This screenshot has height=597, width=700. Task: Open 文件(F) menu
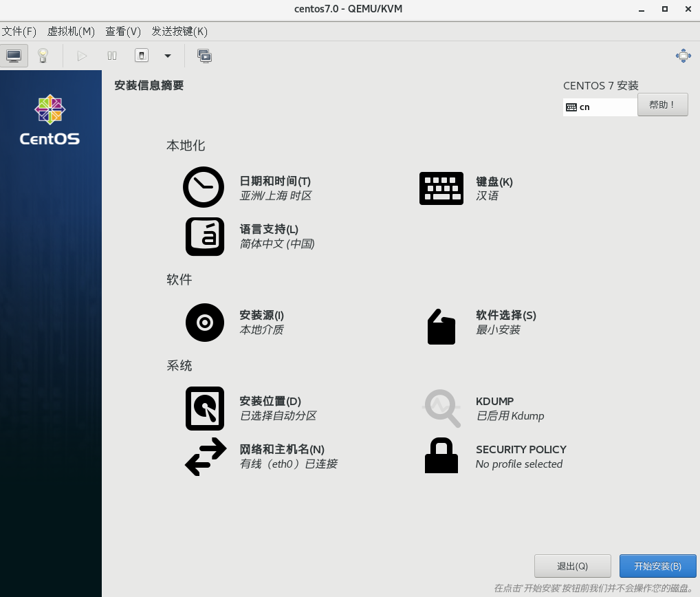[19, 31]
